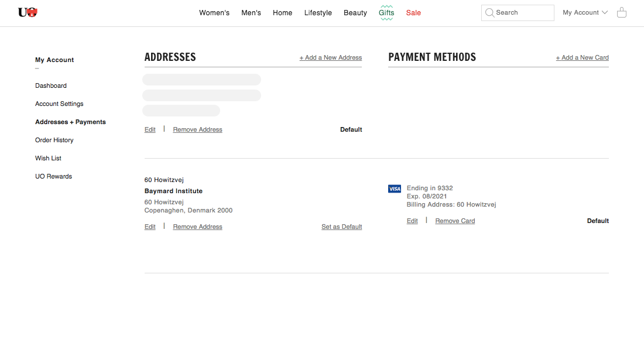Open the Sale category

click(x=413, y=13)
